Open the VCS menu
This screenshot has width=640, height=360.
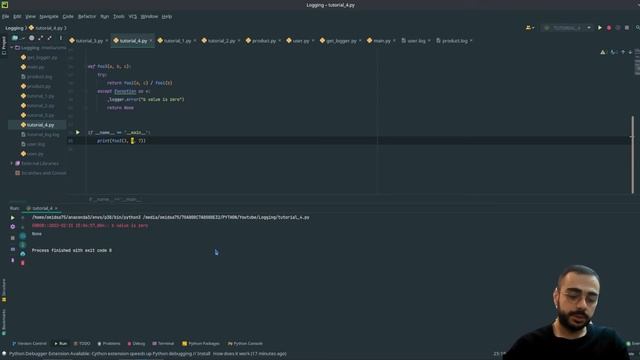133,16
